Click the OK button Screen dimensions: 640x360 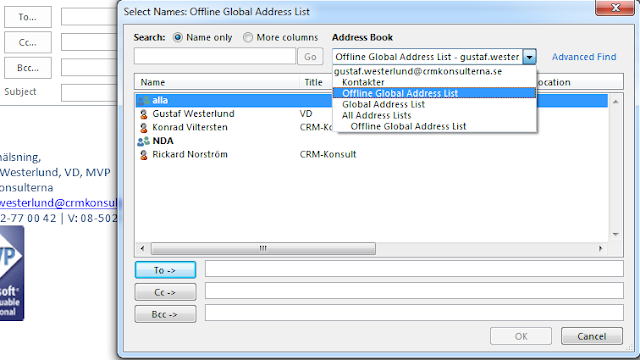tap(521, 336)
